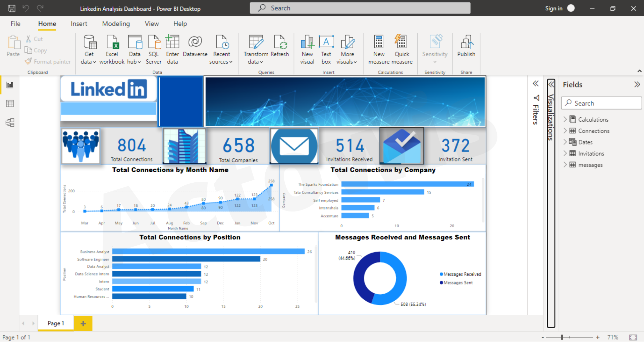Select the Business Analyst bar
Screen dimensions: 644x362
208,251
